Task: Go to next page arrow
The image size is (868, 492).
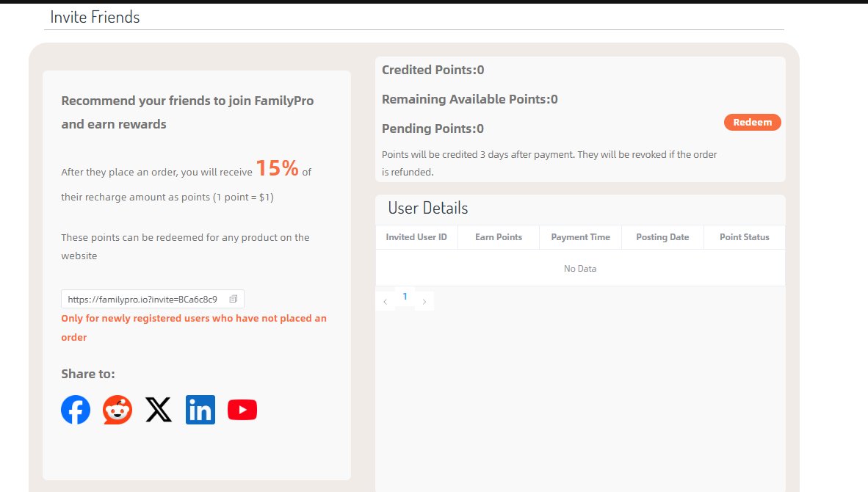Action: point(424,302)
